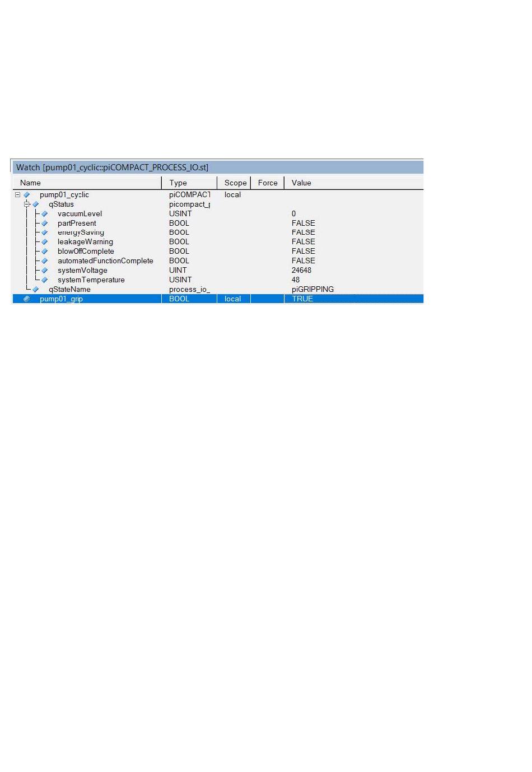Select the systemVoltage row name
Image resolution: width=532 pixels, height=772 pixels.
point(82,271)
